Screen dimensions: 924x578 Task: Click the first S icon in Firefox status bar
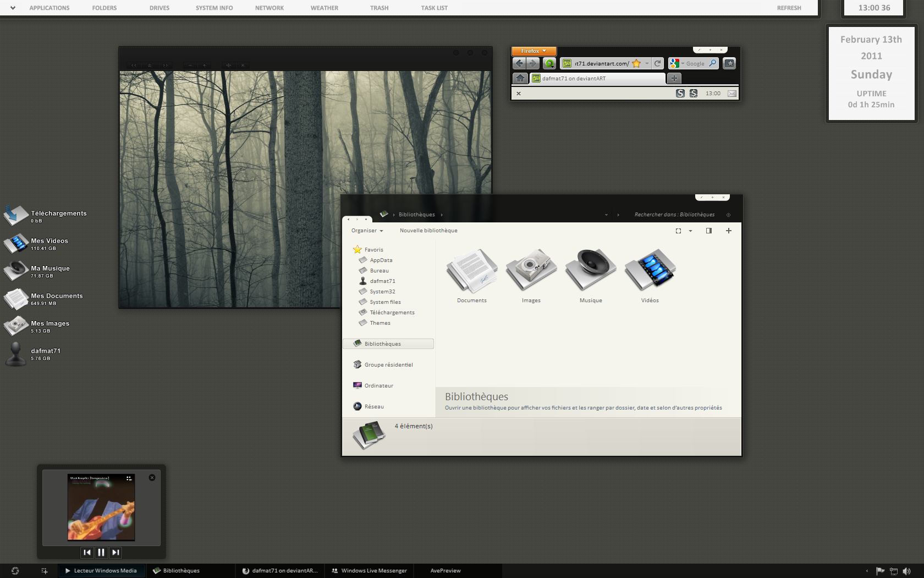tap(680, 94)
